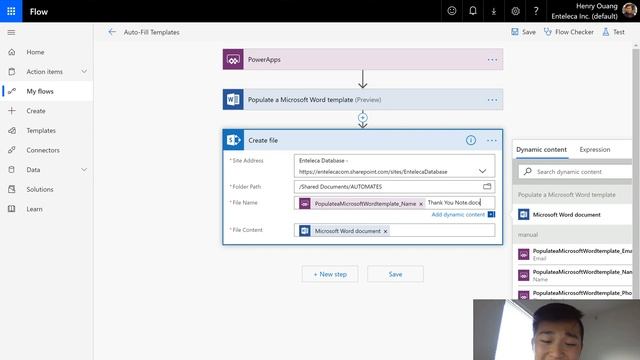This screenshot has width=640, height=360.
Task: Open the notifications bell
Action: click(x=473, y=11)
